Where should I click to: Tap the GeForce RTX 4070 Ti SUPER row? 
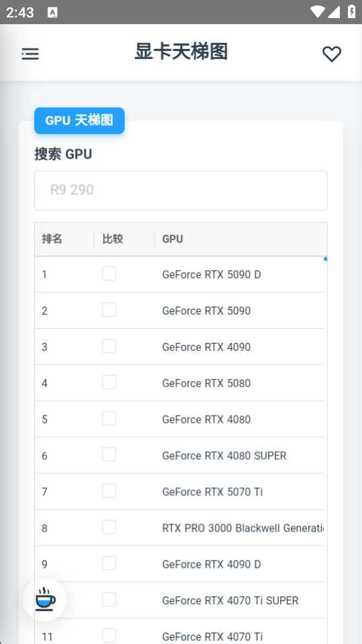pyautogui.click(x=179, y=600)
